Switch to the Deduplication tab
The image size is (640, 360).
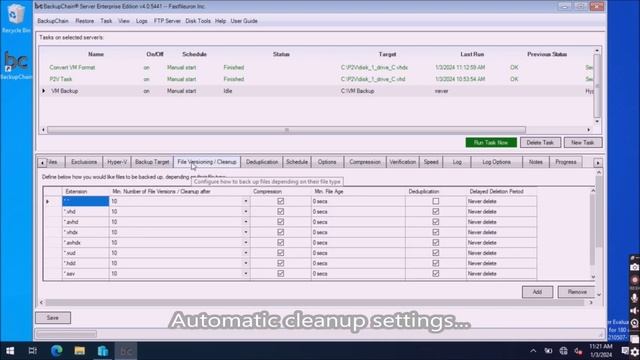tap(262, 162)
